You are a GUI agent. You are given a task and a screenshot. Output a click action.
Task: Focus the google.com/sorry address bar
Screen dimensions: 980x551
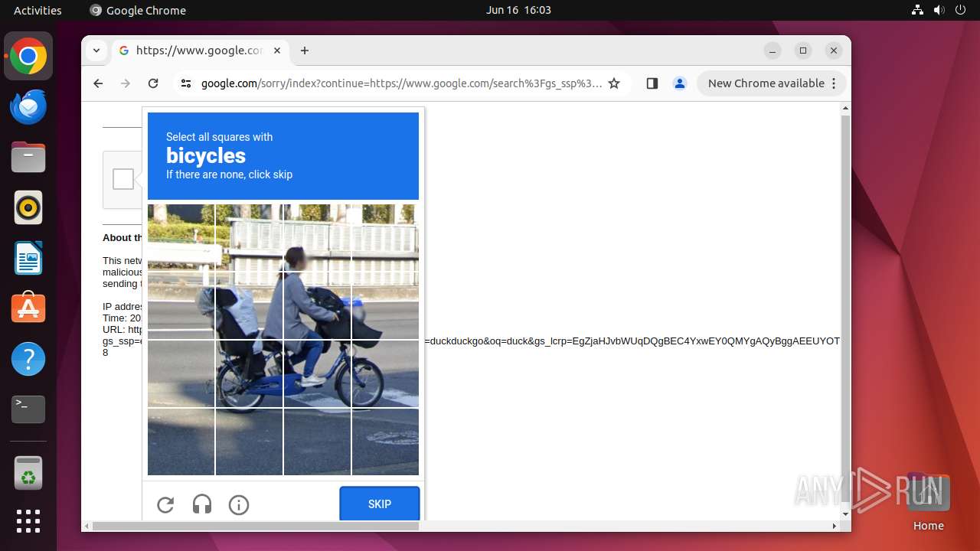[x=401, y=83]
